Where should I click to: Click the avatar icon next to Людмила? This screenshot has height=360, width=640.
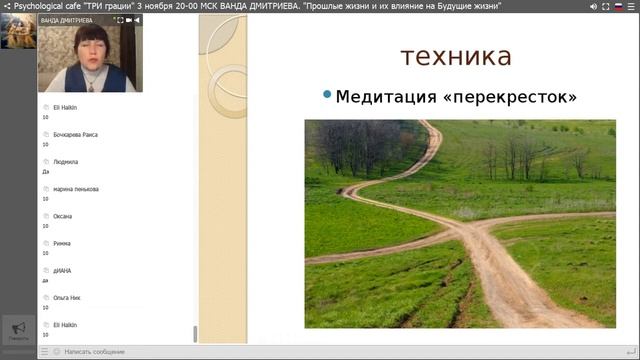pos(46,162)
